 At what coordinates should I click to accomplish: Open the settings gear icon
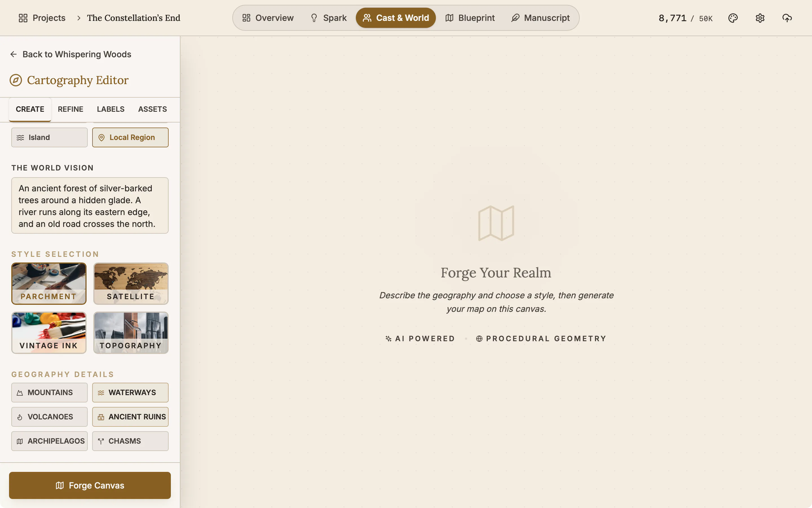coord(760,18)
